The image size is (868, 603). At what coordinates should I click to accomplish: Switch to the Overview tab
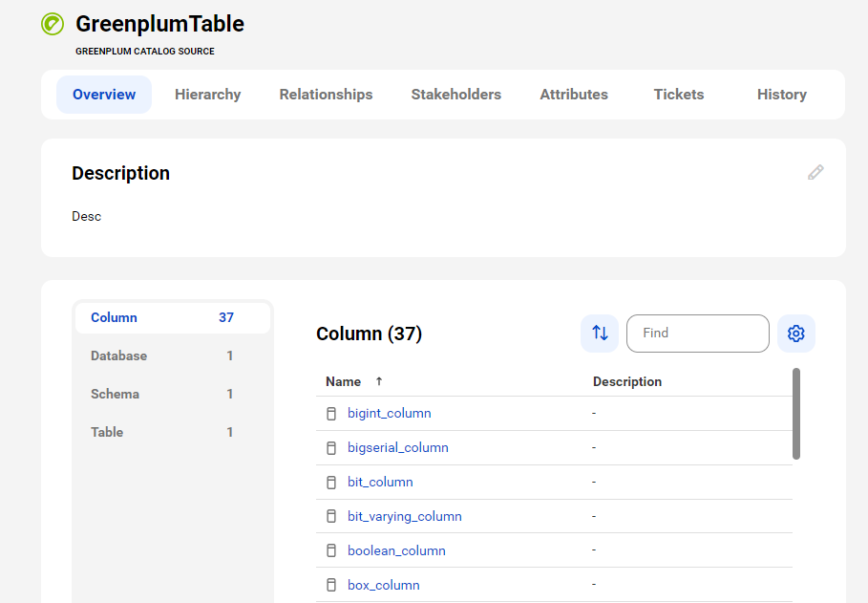[x=104, y=95]
